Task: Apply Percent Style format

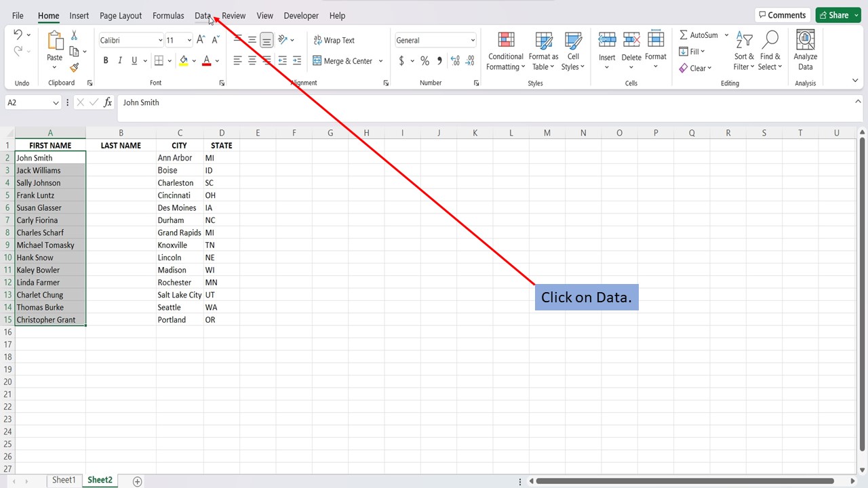Action: click(x=425, y=61)
